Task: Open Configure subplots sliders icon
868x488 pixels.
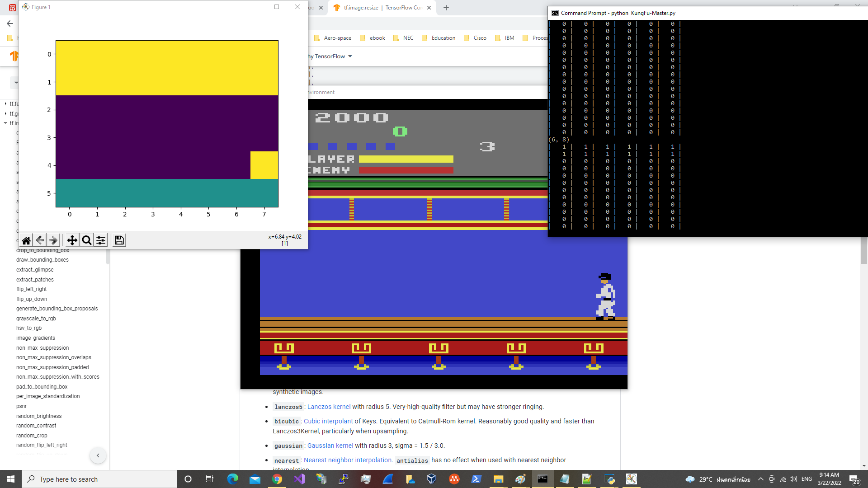Action: tap(101, 240)
